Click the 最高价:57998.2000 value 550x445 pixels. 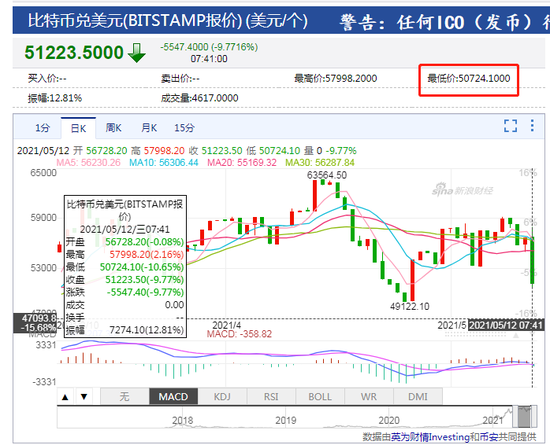pos(336,78)
